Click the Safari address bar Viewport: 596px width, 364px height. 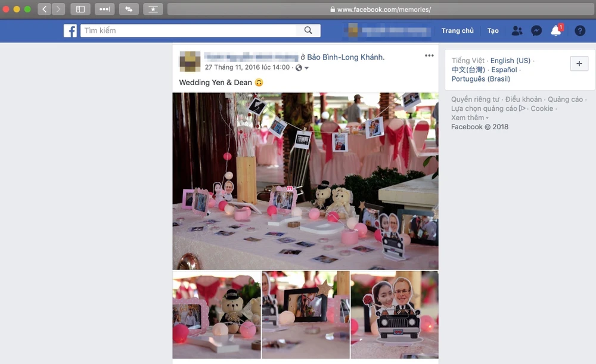tap(380, 9)
